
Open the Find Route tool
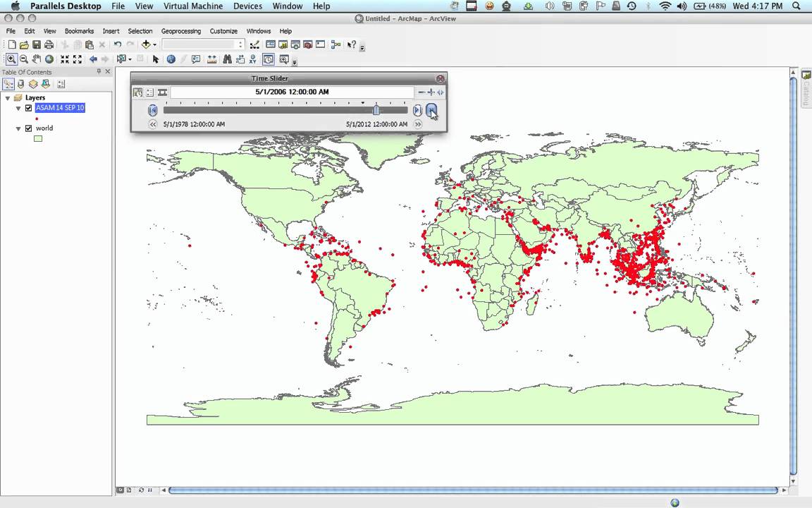point(240,59)
